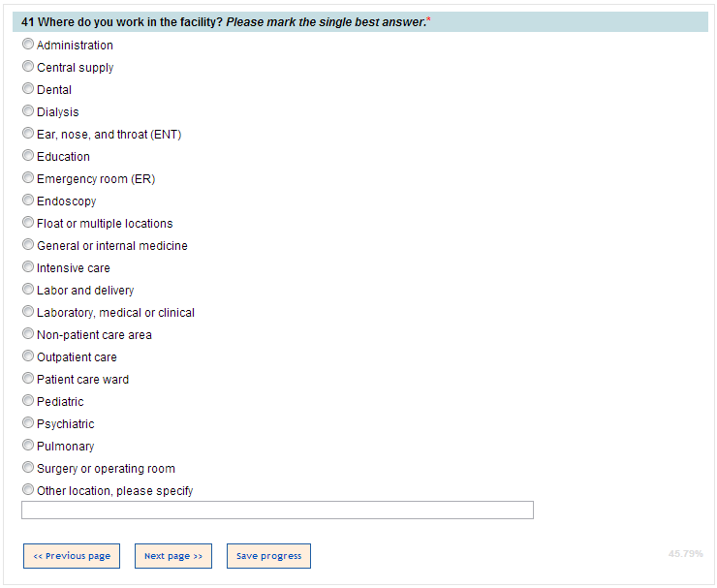This screenshot has height=588, width=717.
Task: Pick Ear, nose, and throat (ENT)
Action: tap(28, 134)
